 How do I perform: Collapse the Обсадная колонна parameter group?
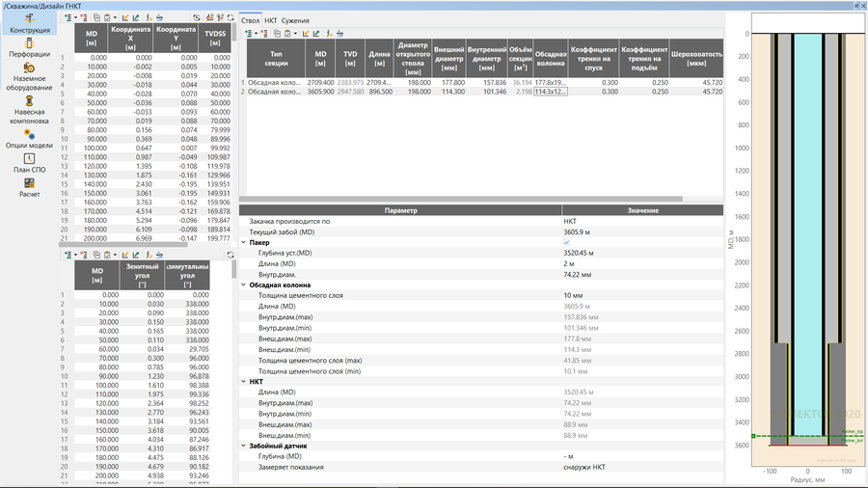(x=243, y=285)
